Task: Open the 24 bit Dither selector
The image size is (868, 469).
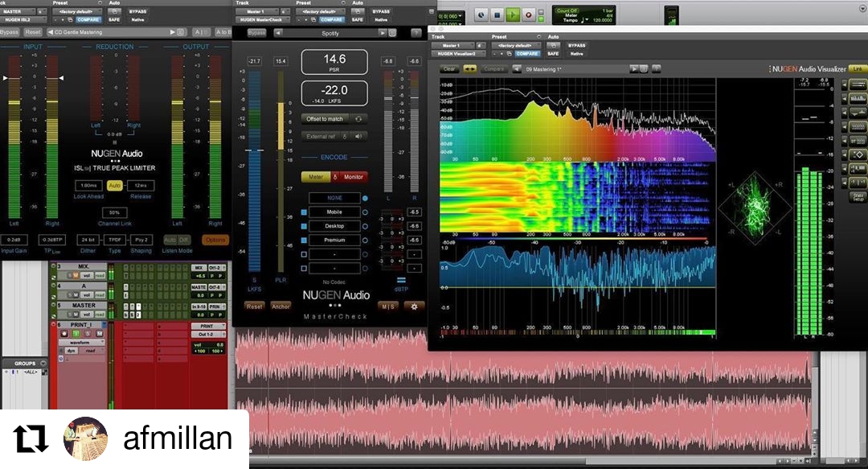Action: (x=88, y=240)
